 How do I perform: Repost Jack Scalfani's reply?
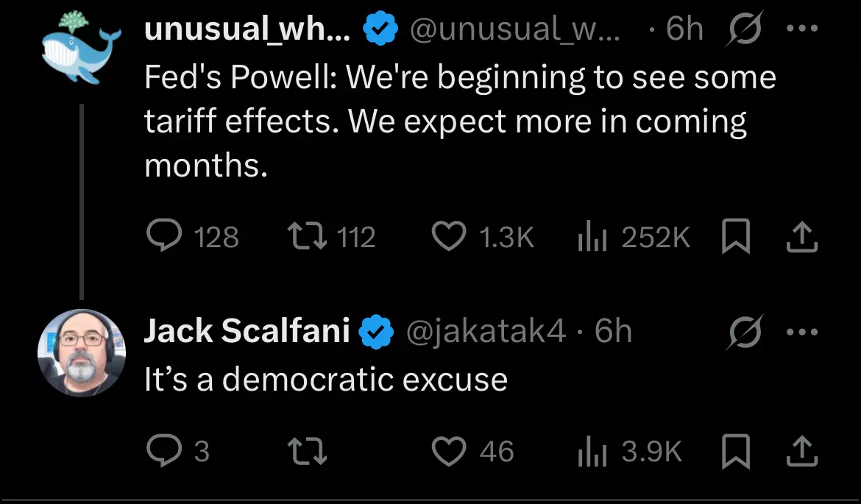tap(308, 451)
